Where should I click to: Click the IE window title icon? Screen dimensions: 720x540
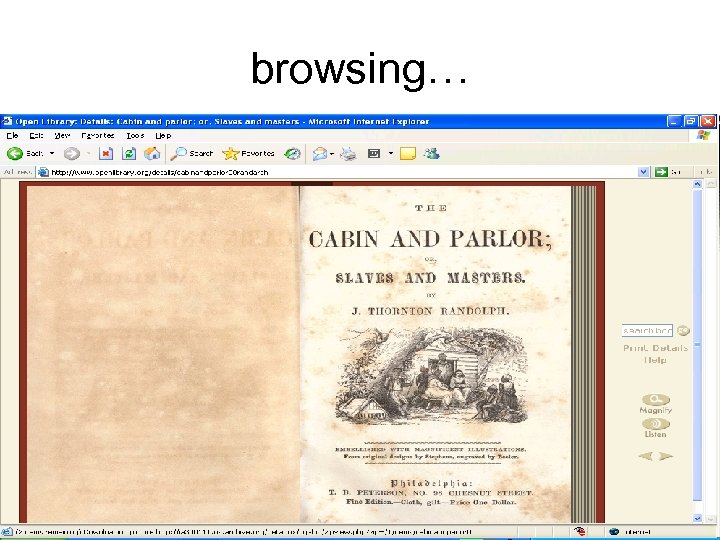(7, 121)
